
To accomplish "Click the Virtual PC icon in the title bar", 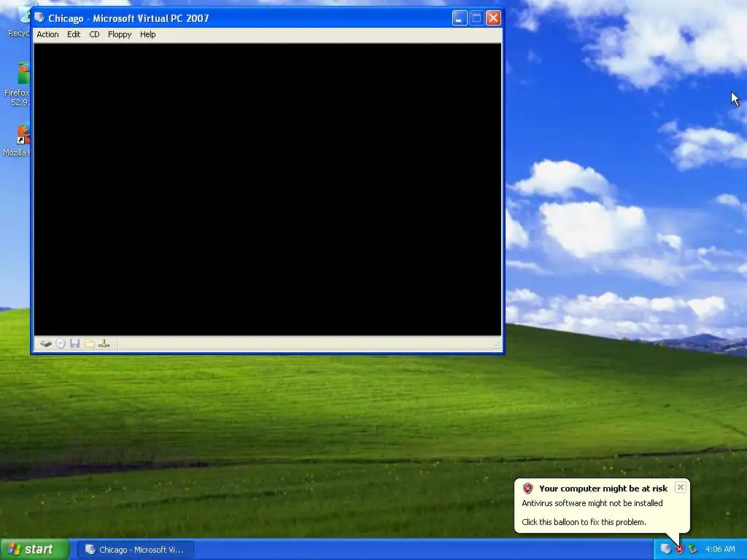I will click(x=39, y=18).
